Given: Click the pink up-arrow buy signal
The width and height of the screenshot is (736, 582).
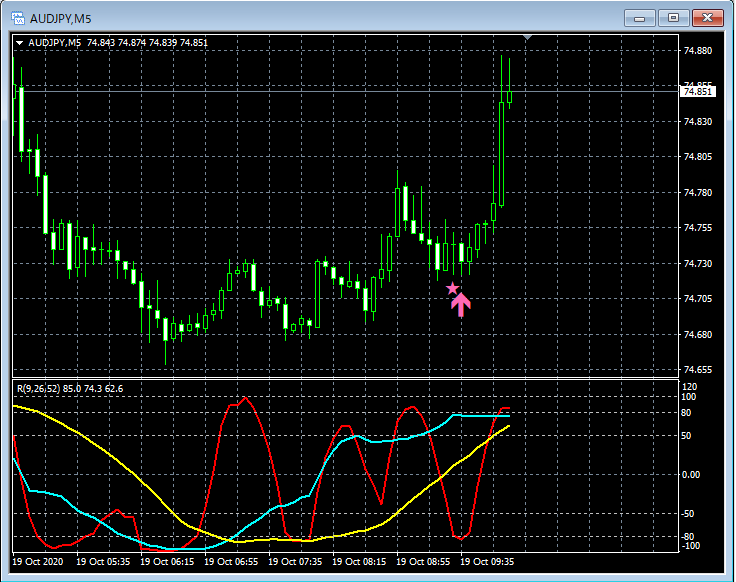Looking at the screenshot, I should pos(461,305).
